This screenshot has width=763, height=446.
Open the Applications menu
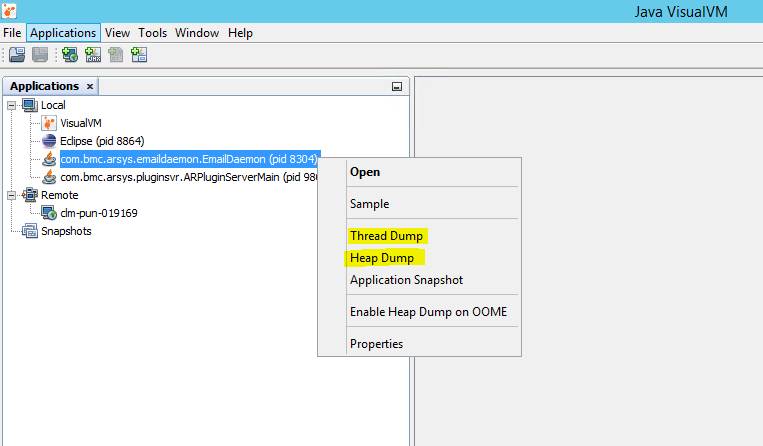tap(63, 33)
